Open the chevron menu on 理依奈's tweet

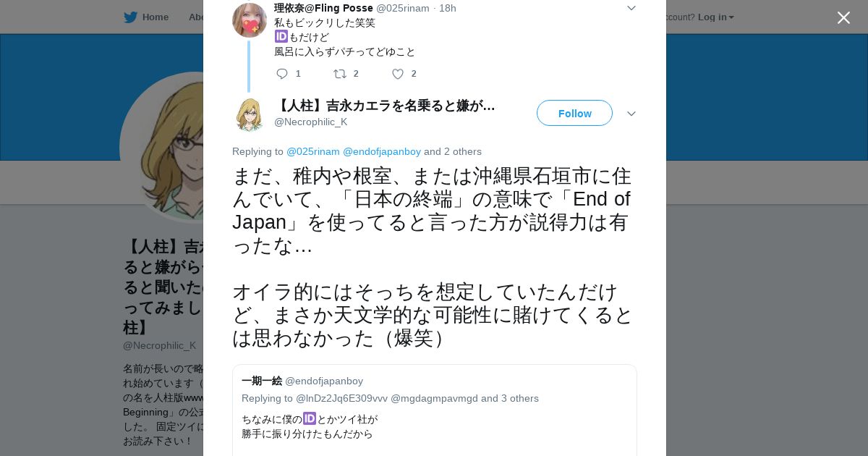631,8
